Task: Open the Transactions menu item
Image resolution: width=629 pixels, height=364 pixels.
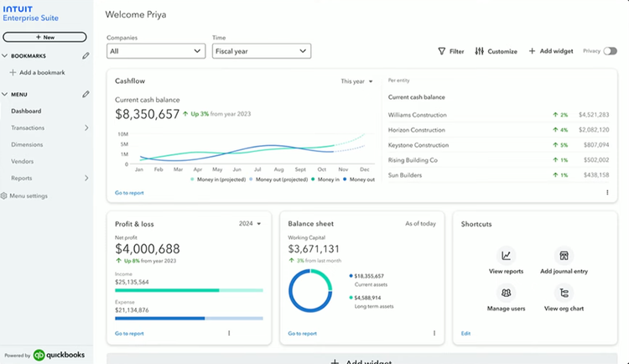Action: [28, 128]
